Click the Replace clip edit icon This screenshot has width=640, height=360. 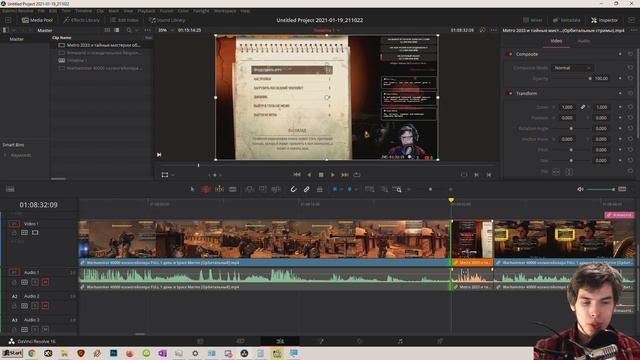click(276, 189)
